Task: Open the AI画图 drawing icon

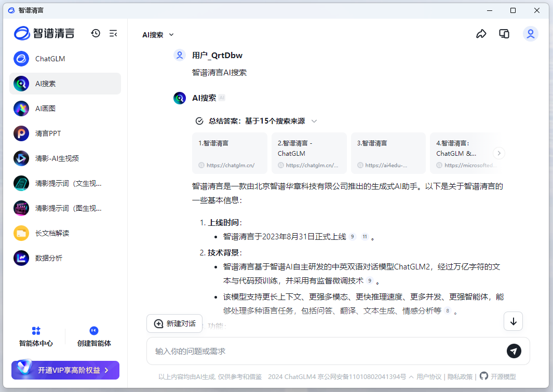Action: coord(21,109)
